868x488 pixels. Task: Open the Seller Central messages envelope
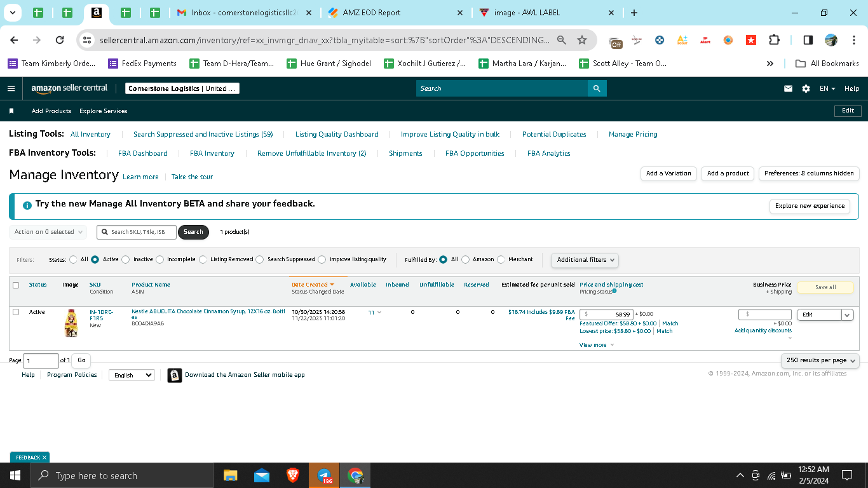788,89
